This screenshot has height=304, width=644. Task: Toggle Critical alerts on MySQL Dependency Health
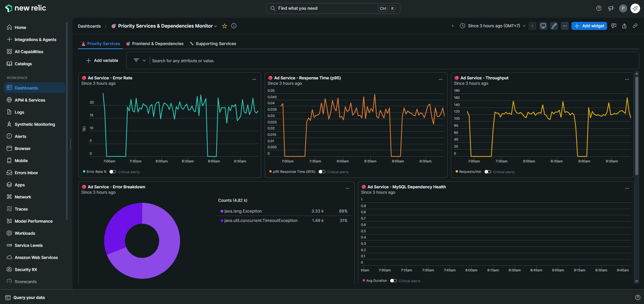(x=393, y=280)
